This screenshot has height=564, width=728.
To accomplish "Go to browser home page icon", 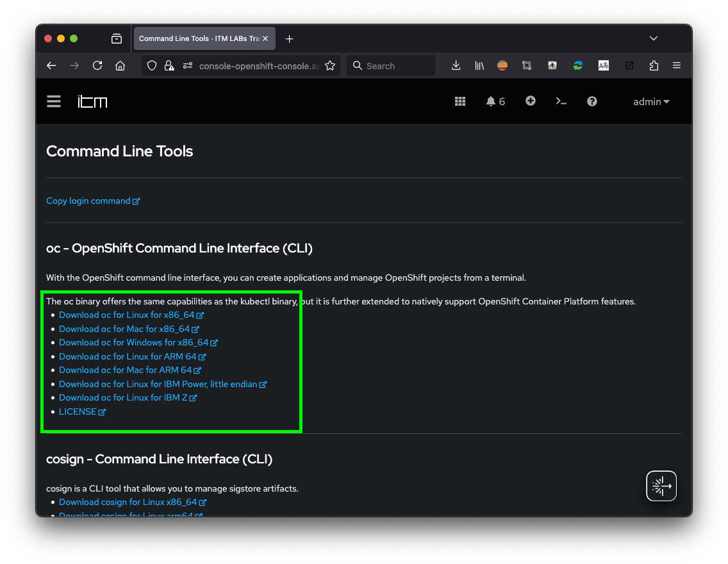I will click(x=120, y=66).
